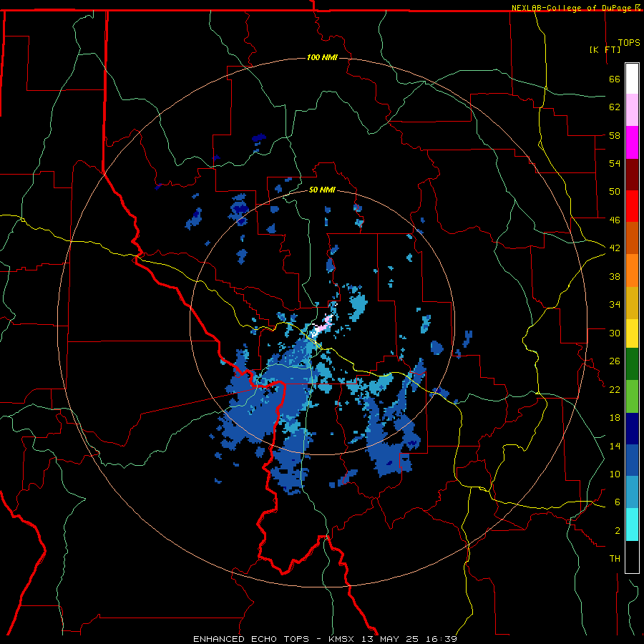
Task: Click the '26' legend value
Action: pyautogui.click(x=615, y=361)
